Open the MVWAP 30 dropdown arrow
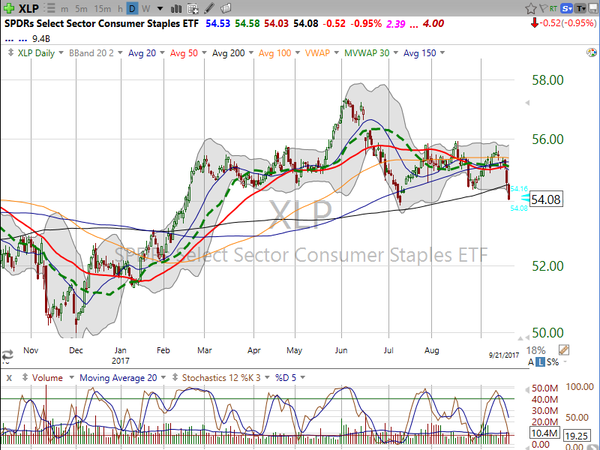This screenshot has height=450, width=600. [396, 53]
